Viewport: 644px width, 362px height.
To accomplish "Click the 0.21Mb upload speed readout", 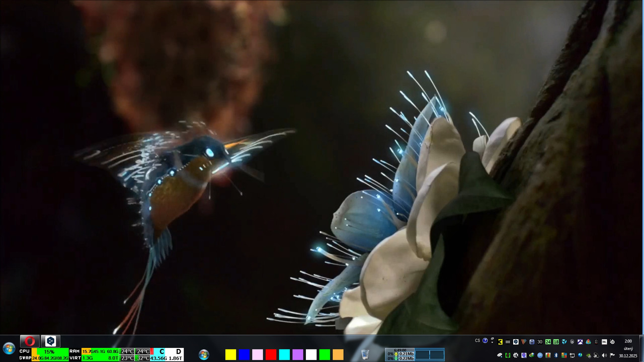I will (x=406, y=354).
